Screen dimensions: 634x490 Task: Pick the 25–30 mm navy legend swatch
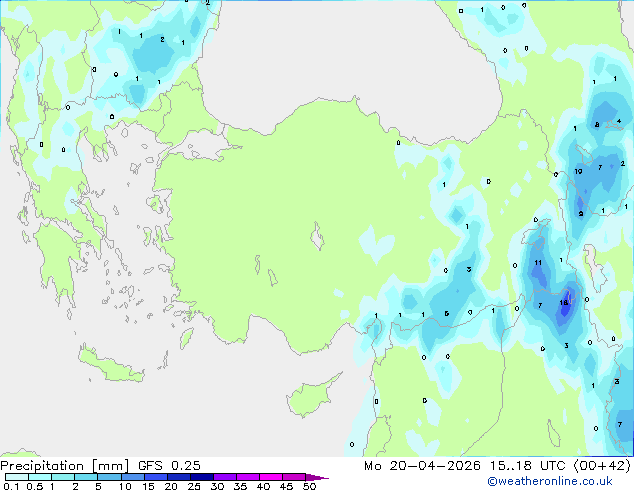click(201, 477)
